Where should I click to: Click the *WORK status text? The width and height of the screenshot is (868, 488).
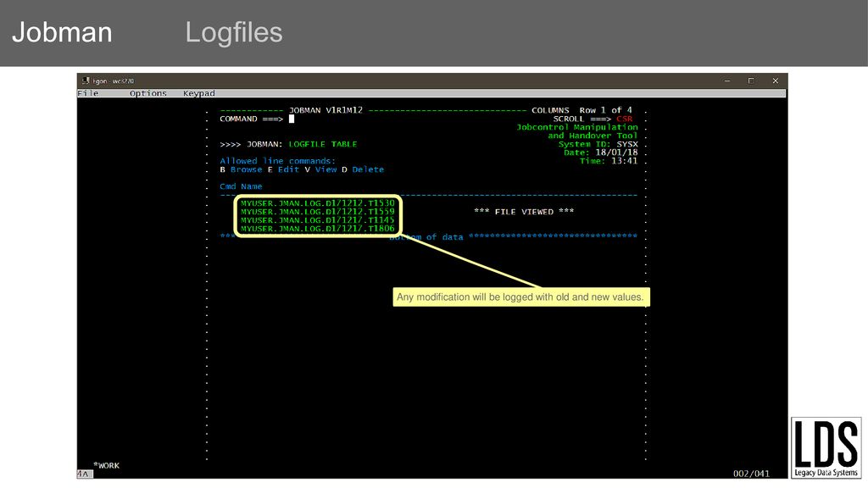[106, 466]
